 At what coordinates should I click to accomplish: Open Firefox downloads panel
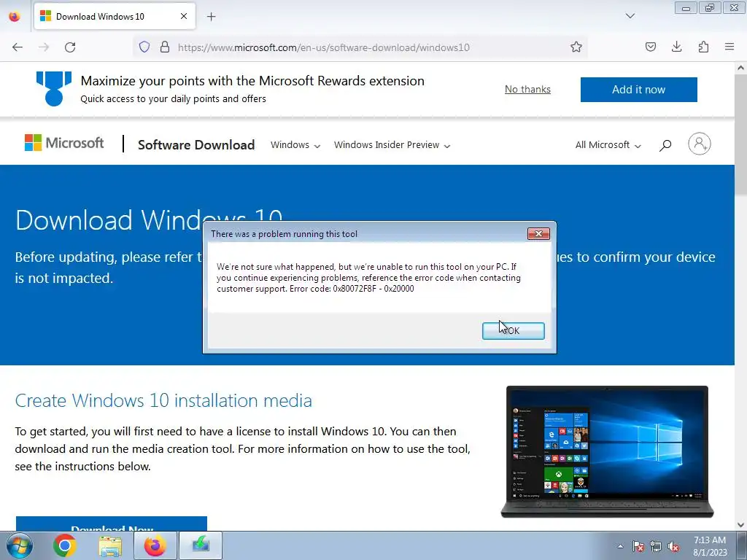coord(676,47)
